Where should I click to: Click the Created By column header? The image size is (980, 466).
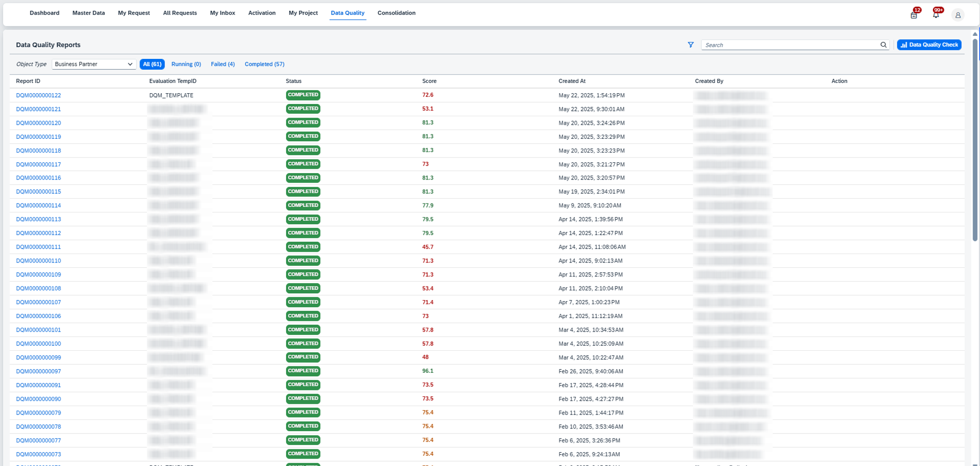tap(709, 81)
